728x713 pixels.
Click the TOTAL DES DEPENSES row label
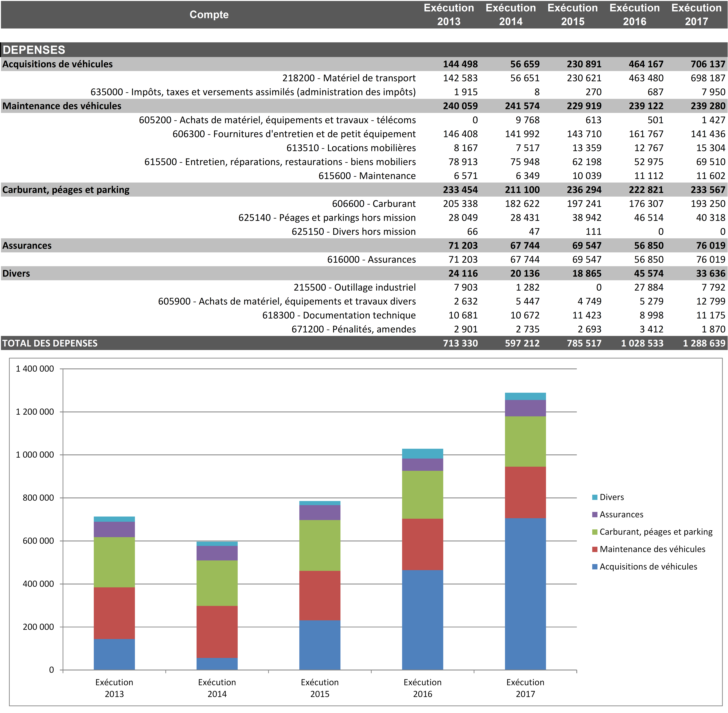tap(50, 343)
